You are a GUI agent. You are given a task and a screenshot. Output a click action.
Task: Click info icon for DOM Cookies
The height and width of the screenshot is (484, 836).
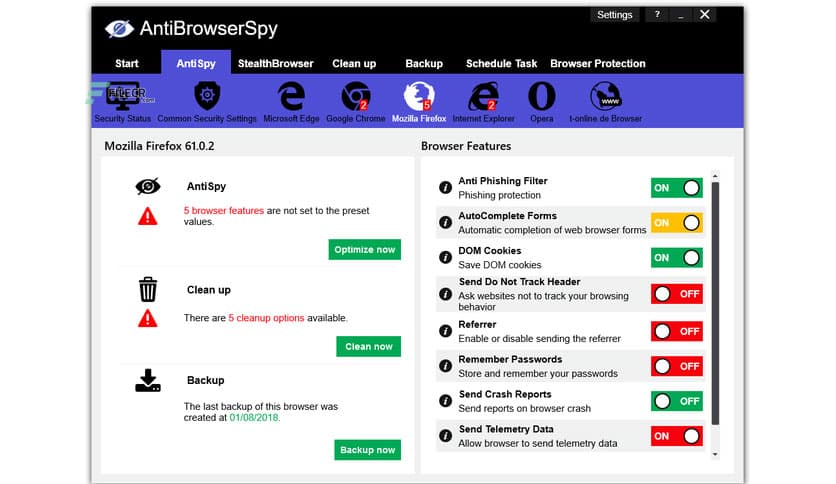click(445, 257)
